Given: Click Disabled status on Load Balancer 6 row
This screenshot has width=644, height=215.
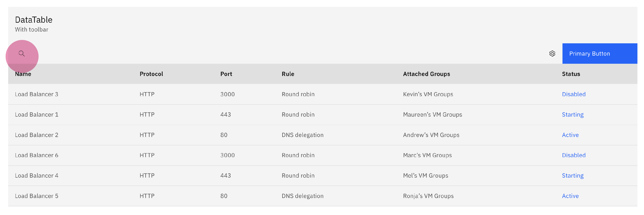Looking at the screenshot, I should click(574, 155).
